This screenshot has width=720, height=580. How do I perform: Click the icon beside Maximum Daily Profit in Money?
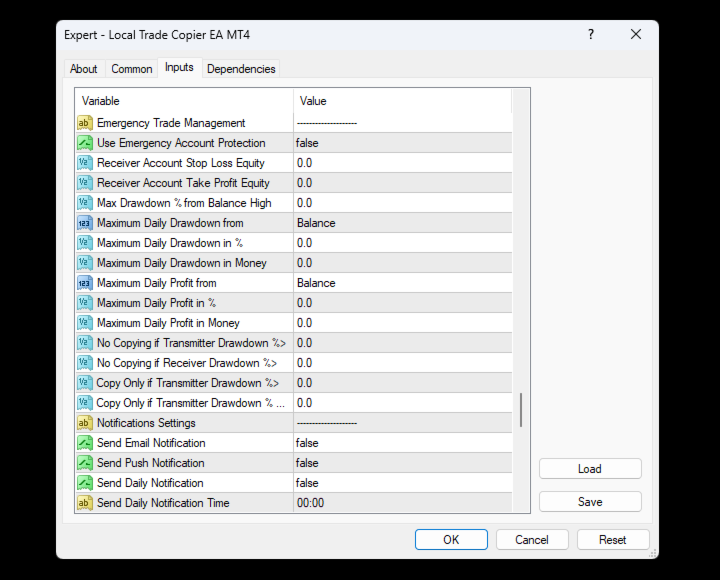[84, 323]
